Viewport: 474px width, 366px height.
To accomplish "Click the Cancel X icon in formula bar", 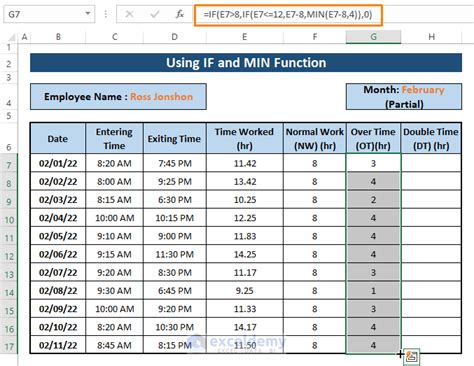I will click(x=129, y=14).
